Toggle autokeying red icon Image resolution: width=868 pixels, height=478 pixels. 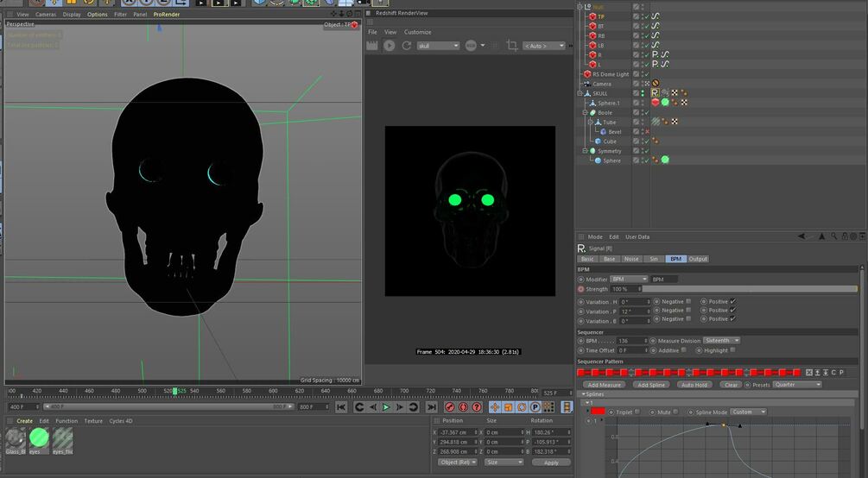463,407
